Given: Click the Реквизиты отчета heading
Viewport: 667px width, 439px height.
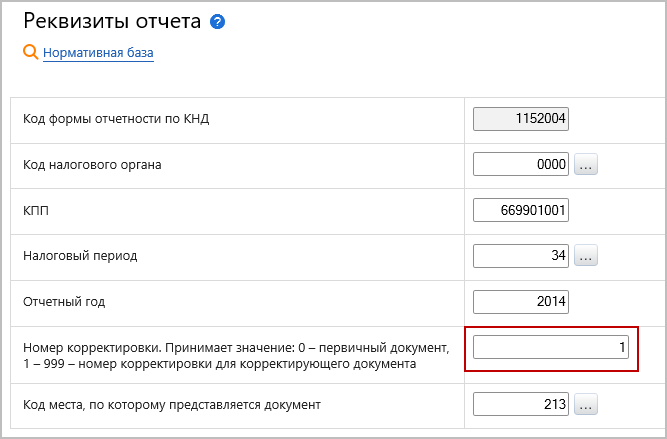Looking at the screenshot, I should pyautogui.click(x=112, y=21).
